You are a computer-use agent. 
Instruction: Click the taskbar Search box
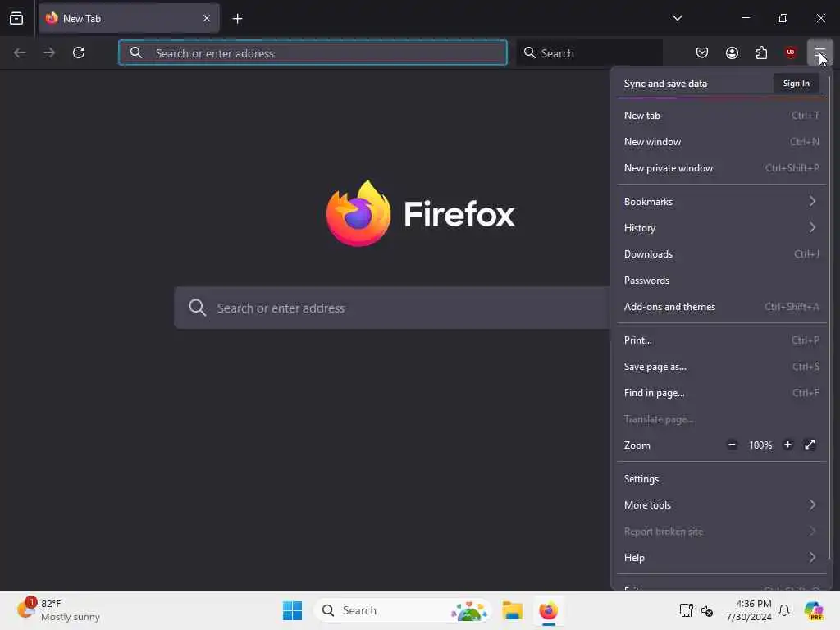click(403, 610)
